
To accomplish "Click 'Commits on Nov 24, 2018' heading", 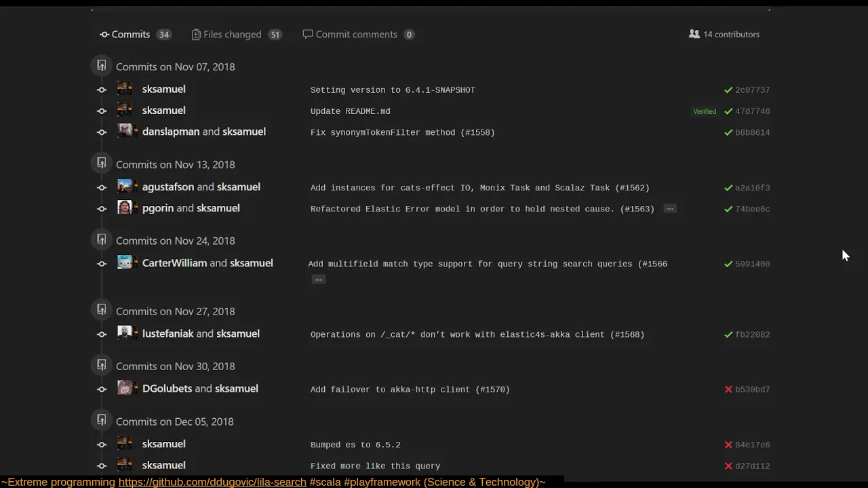I will [175, 241].
